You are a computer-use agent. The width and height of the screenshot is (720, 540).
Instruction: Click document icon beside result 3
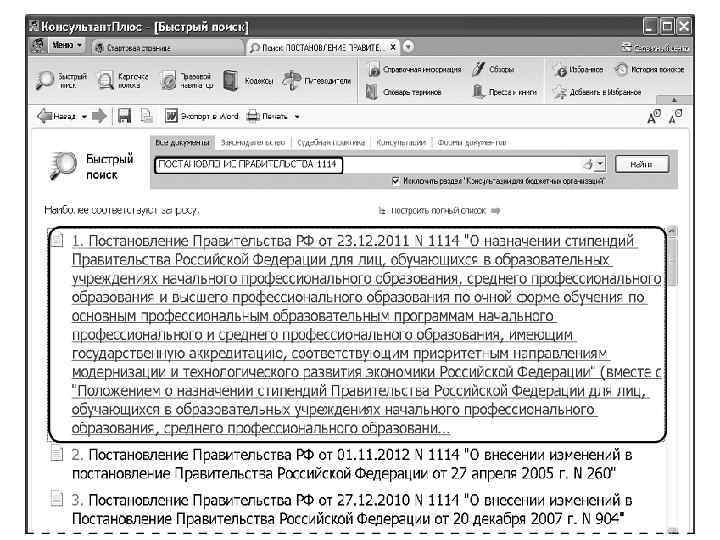57,499
